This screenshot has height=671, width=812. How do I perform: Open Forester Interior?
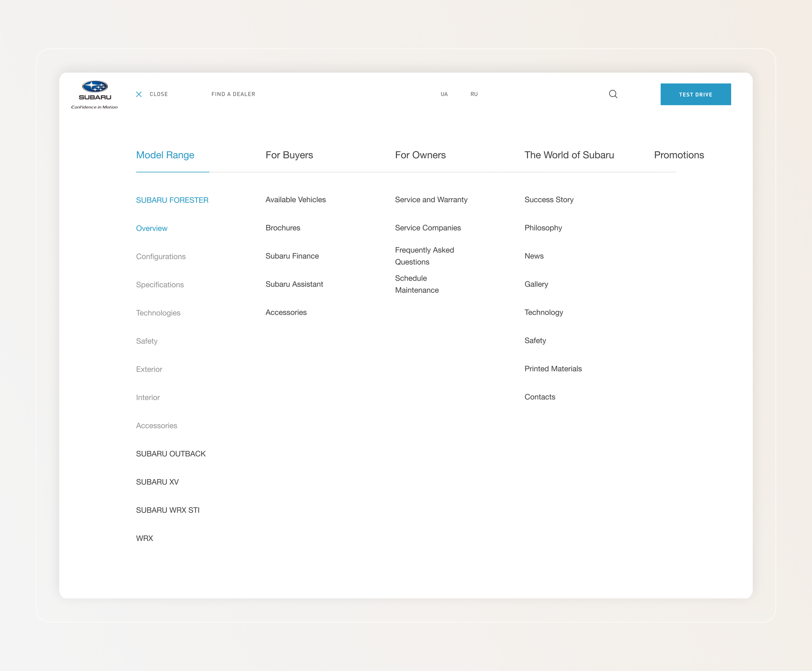coord(148,397)
